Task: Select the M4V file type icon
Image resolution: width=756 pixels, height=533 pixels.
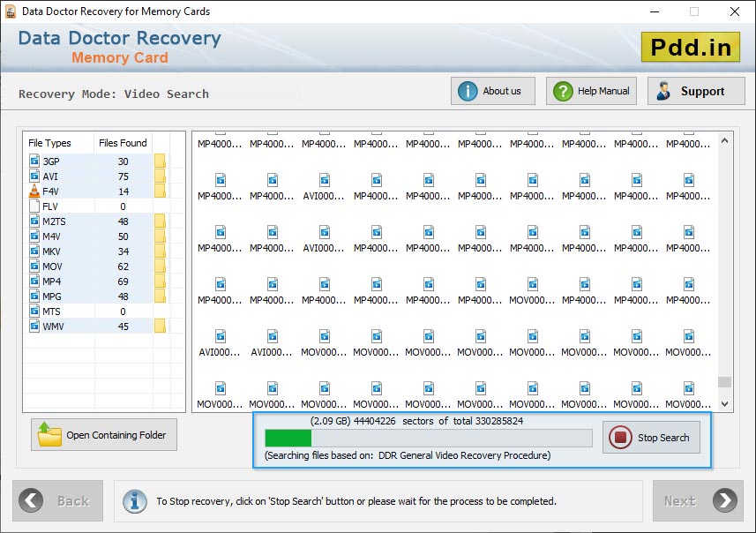Action: coord(34,236)
